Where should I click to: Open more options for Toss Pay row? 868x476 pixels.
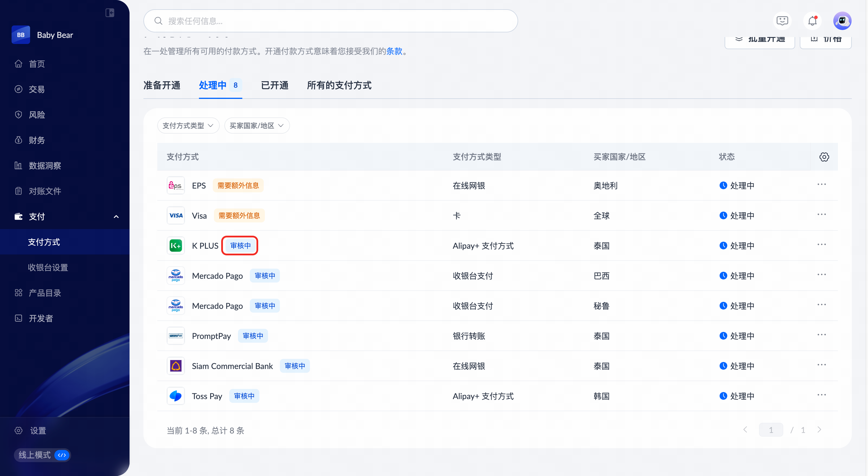click(x=821, y=395)
